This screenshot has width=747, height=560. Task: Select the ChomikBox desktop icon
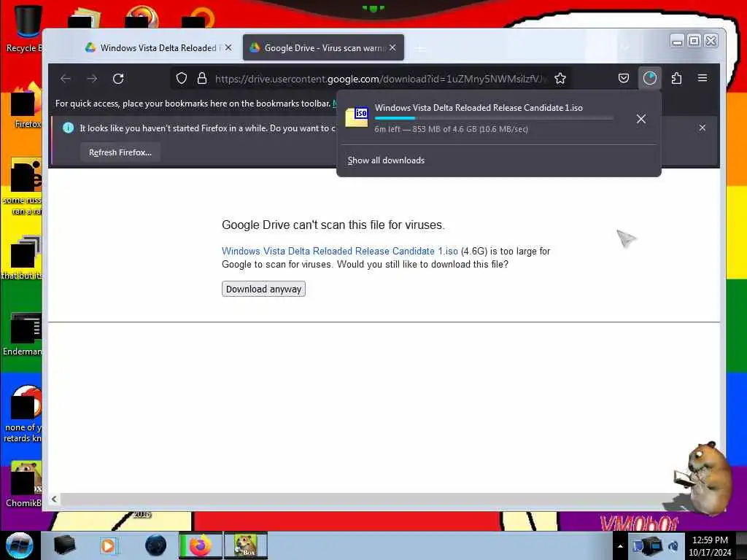(25, 484)
